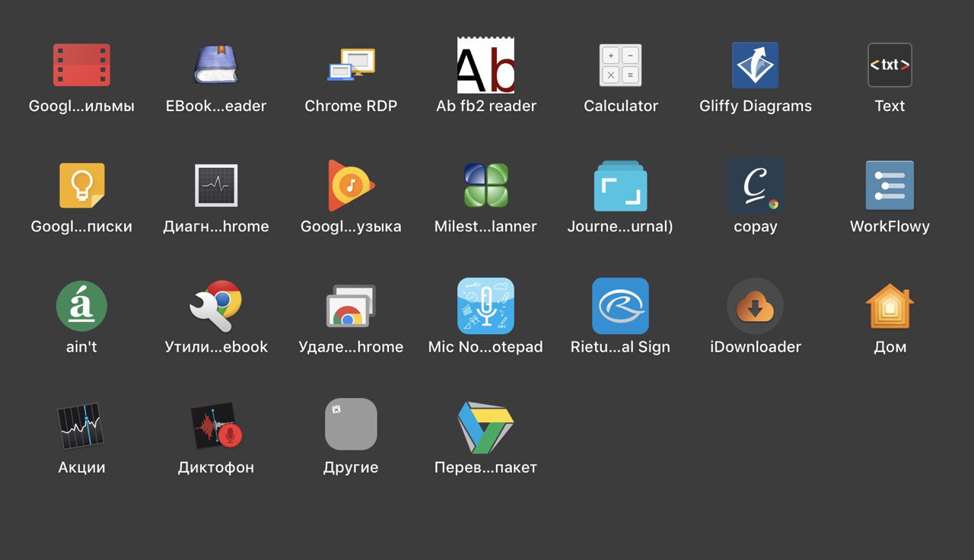Image resolution: width=974 pixels, height=560 pixels.
Task: Click the "iDownloader" label text
Action: coord(756,347)
